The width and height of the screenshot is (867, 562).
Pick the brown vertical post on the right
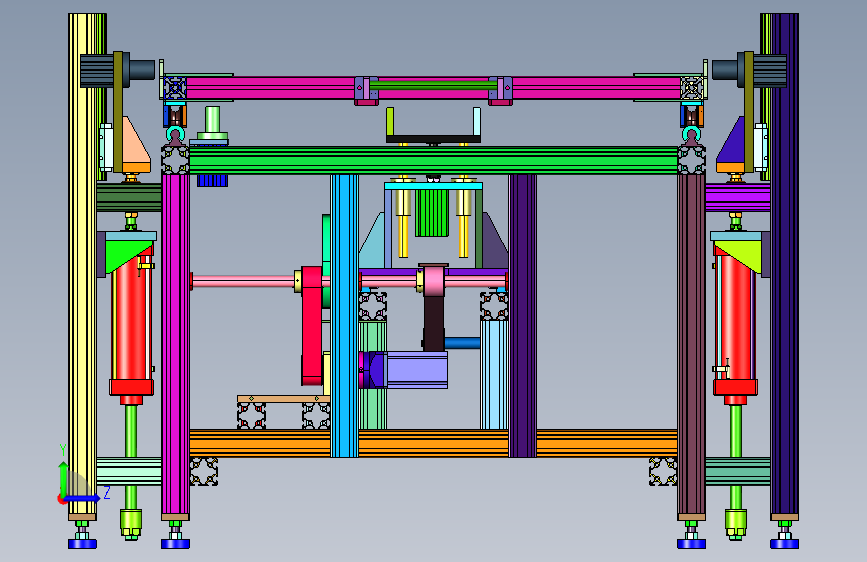point(691,344)
